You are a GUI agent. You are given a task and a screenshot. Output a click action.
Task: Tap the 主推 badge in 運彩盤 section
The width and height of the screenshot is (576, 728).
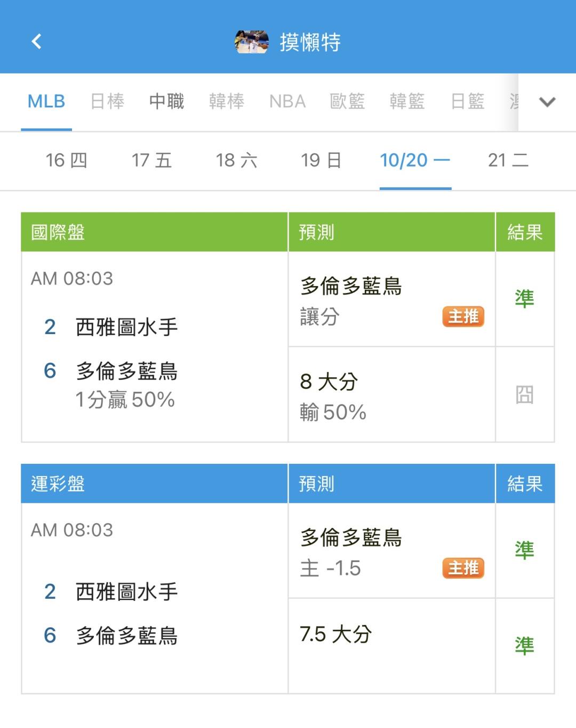(x=463, y=568)
